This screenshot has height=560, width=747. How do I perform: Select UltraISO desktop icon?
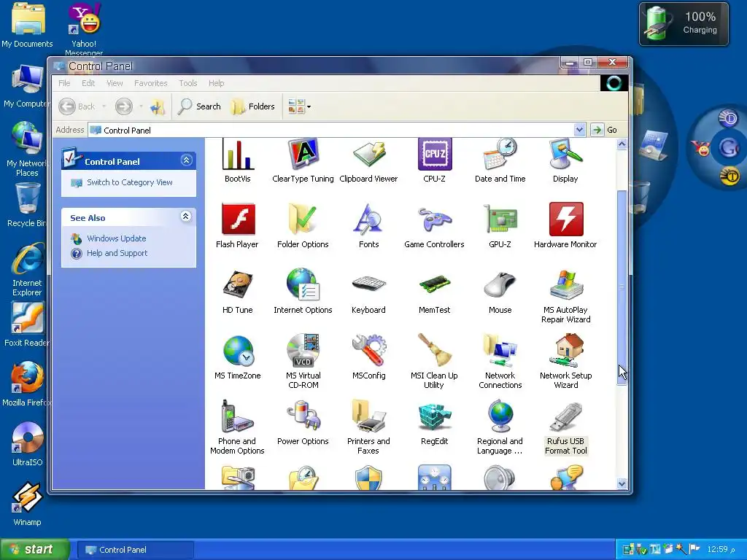[27, 444]
